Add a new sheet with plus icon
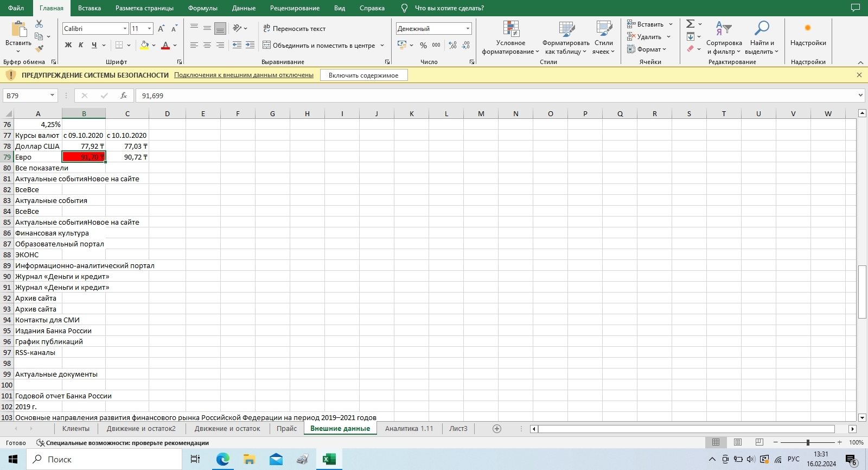868x470 pixels. 497,429
